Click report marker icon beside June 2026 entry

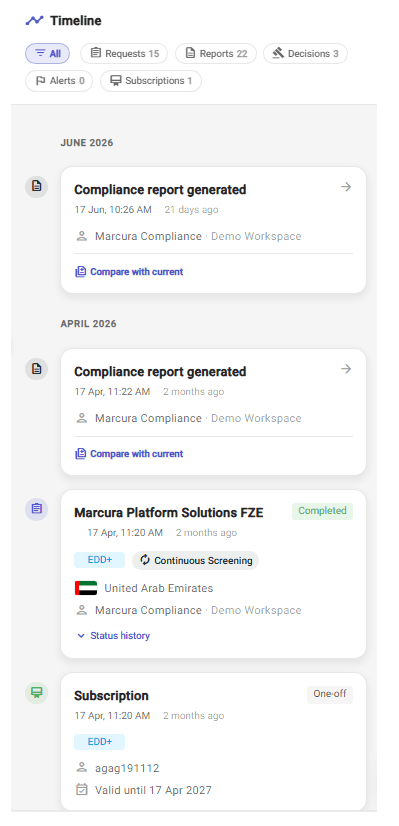(x=36, y=186)
